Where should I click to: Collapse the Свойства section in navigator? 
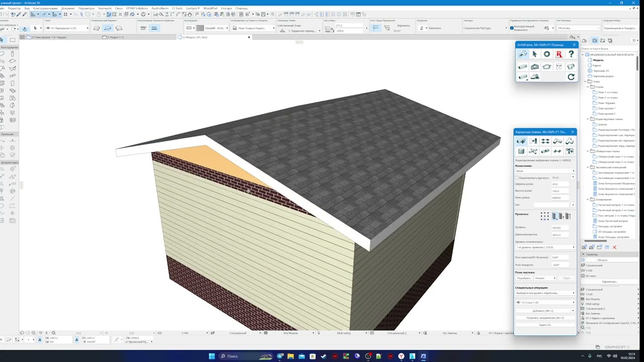pyautogui.click(x=583, y=254)
